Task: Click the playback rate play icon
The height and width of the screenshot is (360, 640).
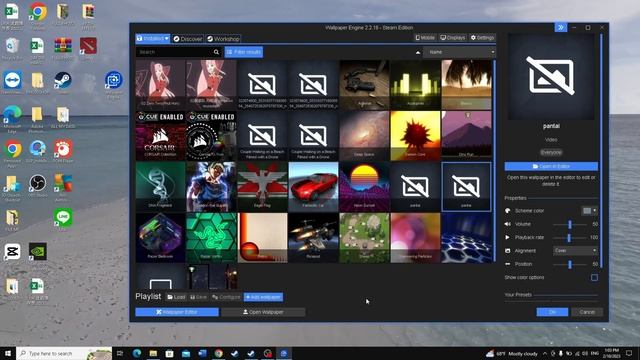Action: 507,237
